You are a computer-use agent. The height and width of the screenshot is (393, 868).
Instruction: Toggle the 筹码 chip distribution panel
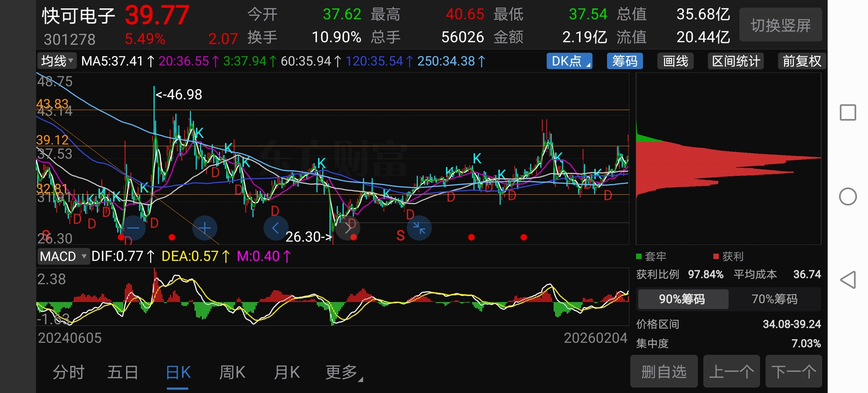click(x=624, y=61)
